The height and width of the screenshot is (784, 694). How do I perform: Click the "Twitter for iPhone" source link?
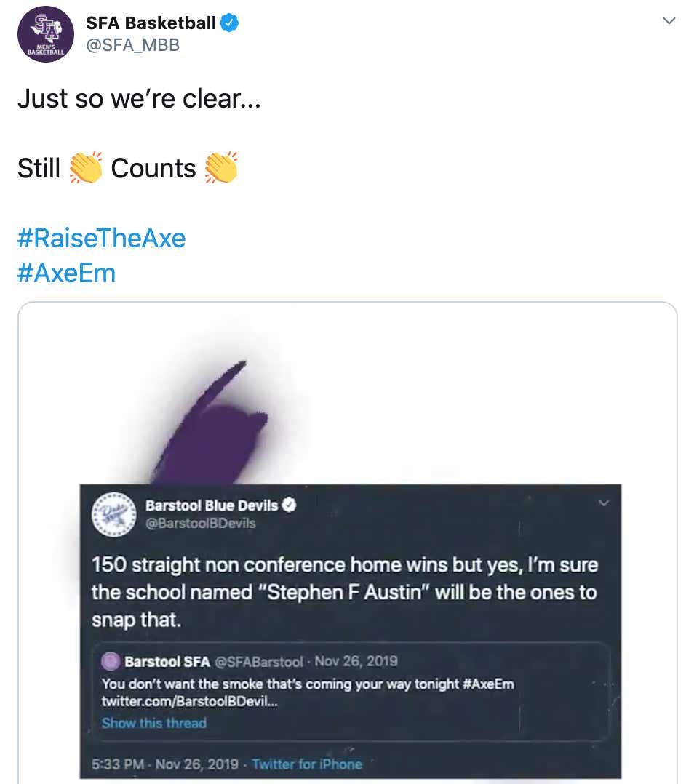(306, 764)
